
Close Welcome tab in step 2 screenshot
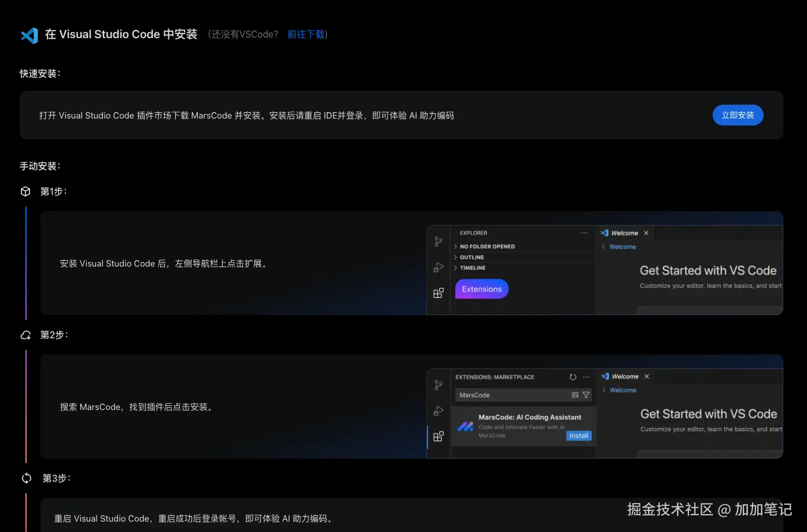tap(647, 376)
